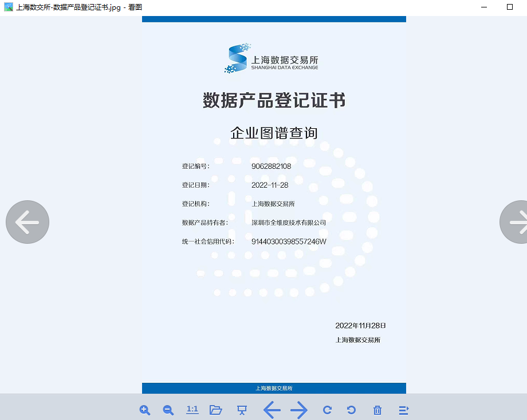Image resolution: width=527 pixels, height=420 pixels.
Task: Rotate the image counterclockwise
Action: tap(352, 410)
